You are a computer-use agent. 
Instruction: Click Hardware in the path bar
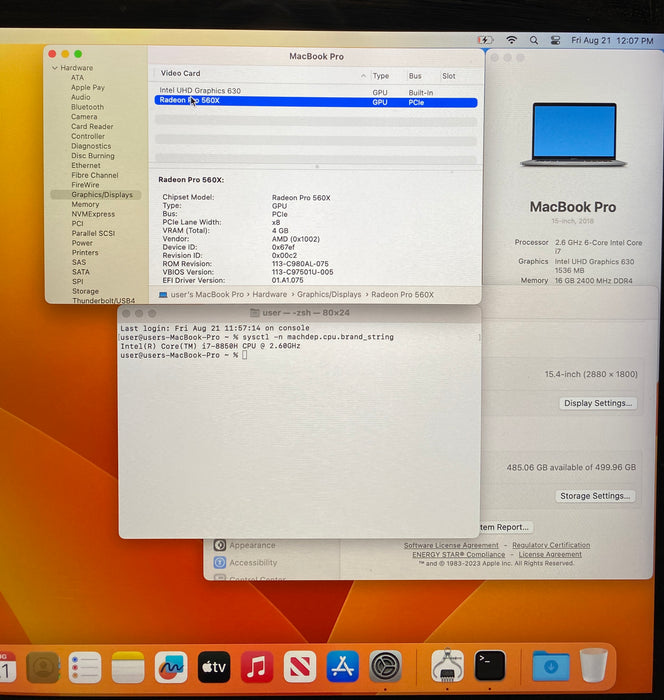pyautogui.click(x=270, y=295)
